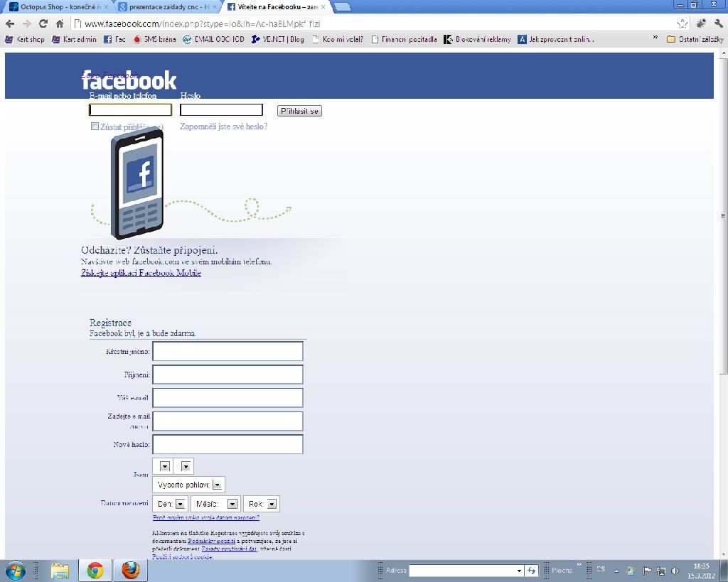The image size is (728, 582).
Task: Open Windows Explorer from the taskbar
Action: pyautogui.click(x=60, y=571)
